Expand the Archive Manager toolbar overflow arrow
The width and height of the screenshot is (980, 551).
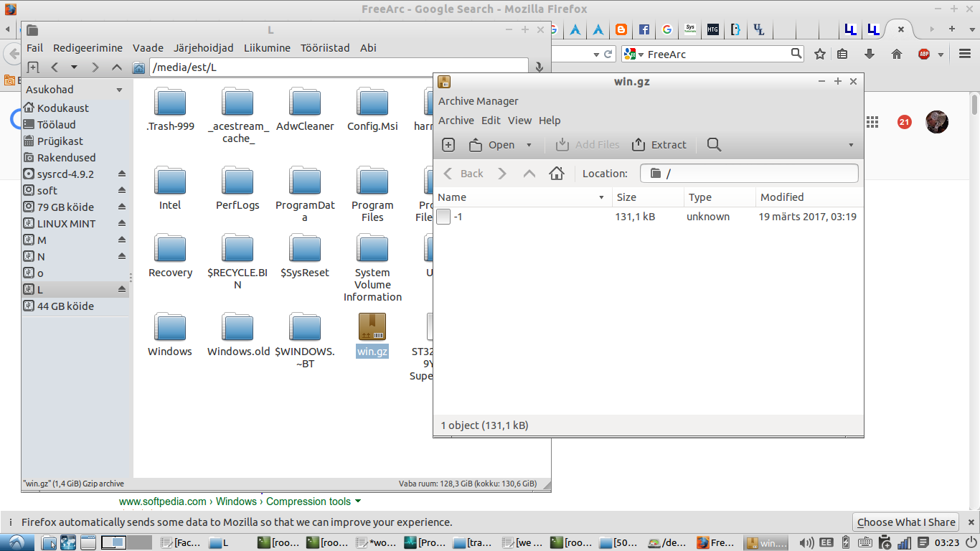pos(851,145)
